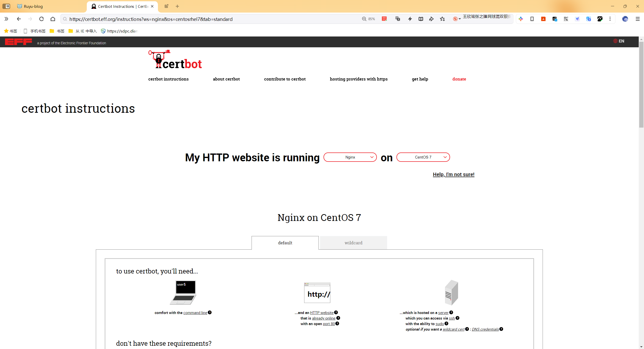Open the CentOS 7 system dropdown
This screenshot has width=644, height=349.
coord(423,157)
